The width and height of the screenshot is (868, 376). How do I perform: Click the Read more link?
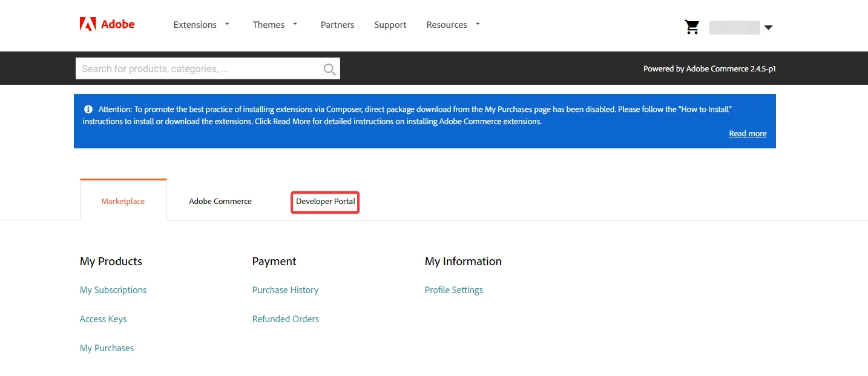click(x=748, y=134)
